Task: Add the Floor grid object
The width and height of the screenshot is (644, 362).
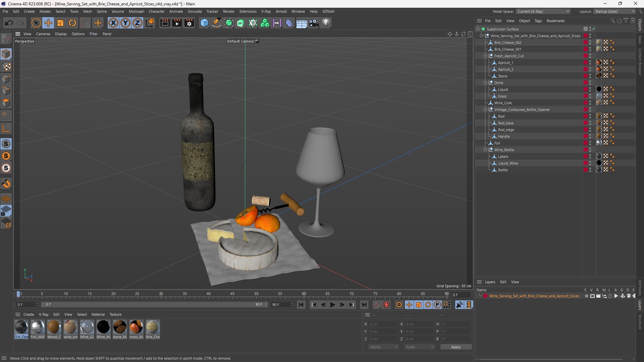Action: (x=302, y=23)
